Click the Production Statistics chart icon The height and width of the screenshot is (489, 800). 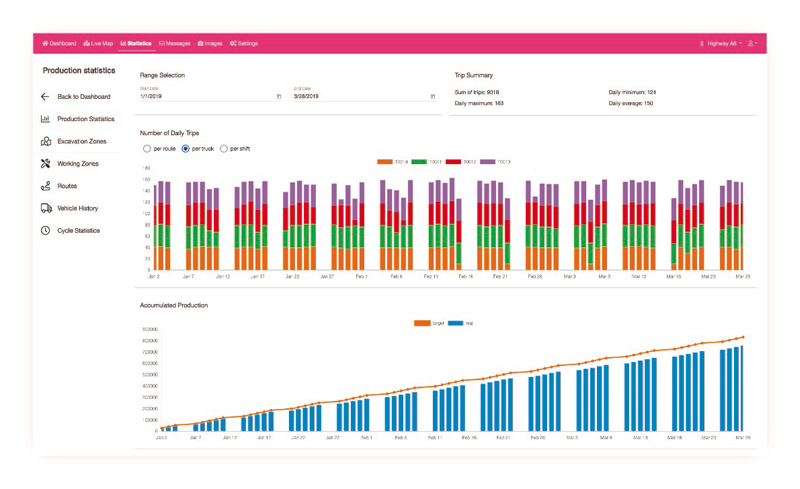click(45, 119)
